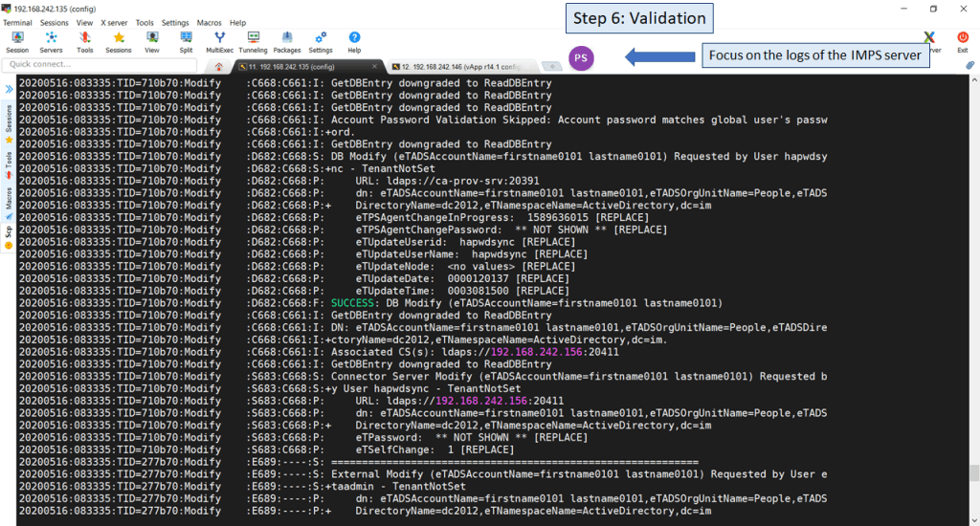Go to the Home tab icon
This screenshot has height=526, width=980.
219,66
